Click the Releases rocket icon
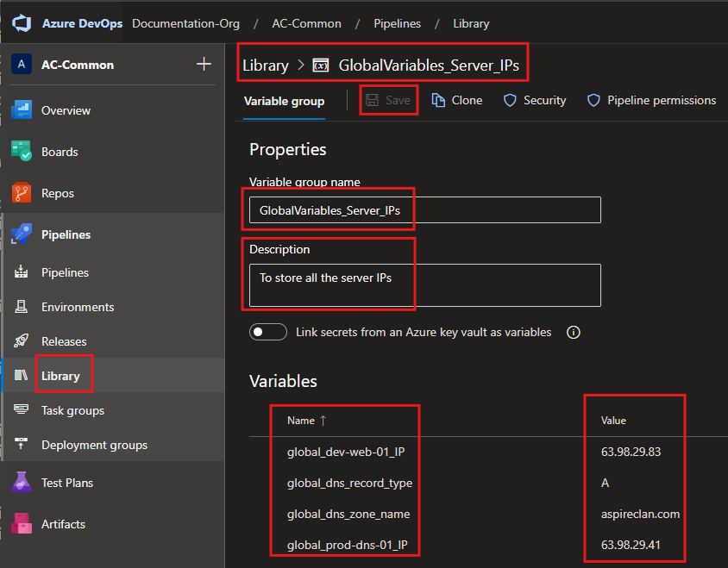Viewport: 728px width, 568px height. pos(21,341)
